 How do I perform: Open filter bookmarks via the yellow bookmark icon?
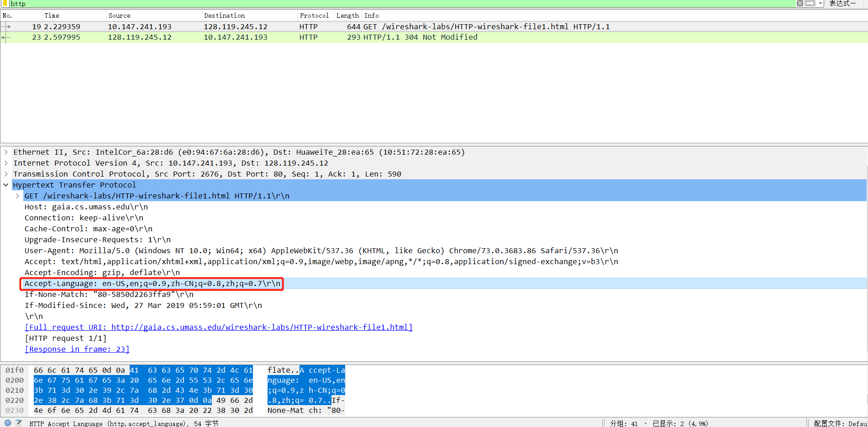(x=4, y=3)
